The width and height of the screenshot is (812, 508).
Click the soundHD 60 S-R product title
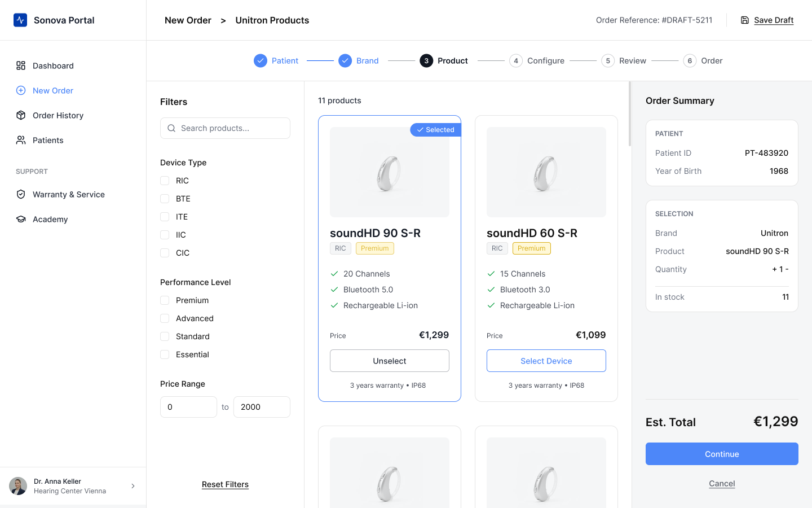(532, 233)
